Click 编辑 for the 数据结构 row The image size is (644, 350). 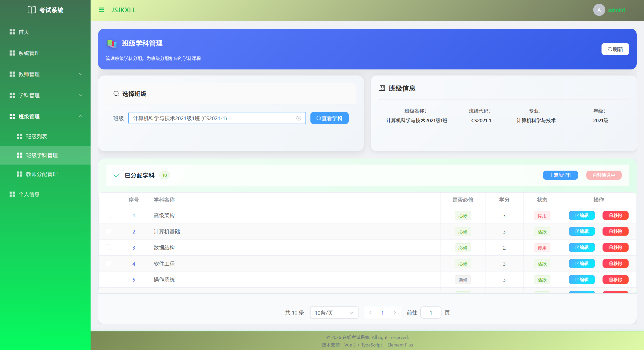point(582,248)
